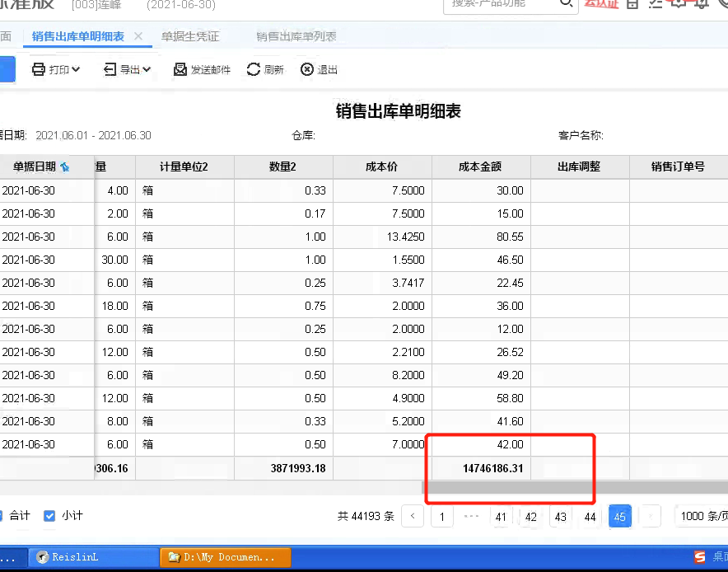The width and height of the screenshot is (728, 572).
Task: Select the cost price cell 8.2000
Action: click(x=383, y=375)
